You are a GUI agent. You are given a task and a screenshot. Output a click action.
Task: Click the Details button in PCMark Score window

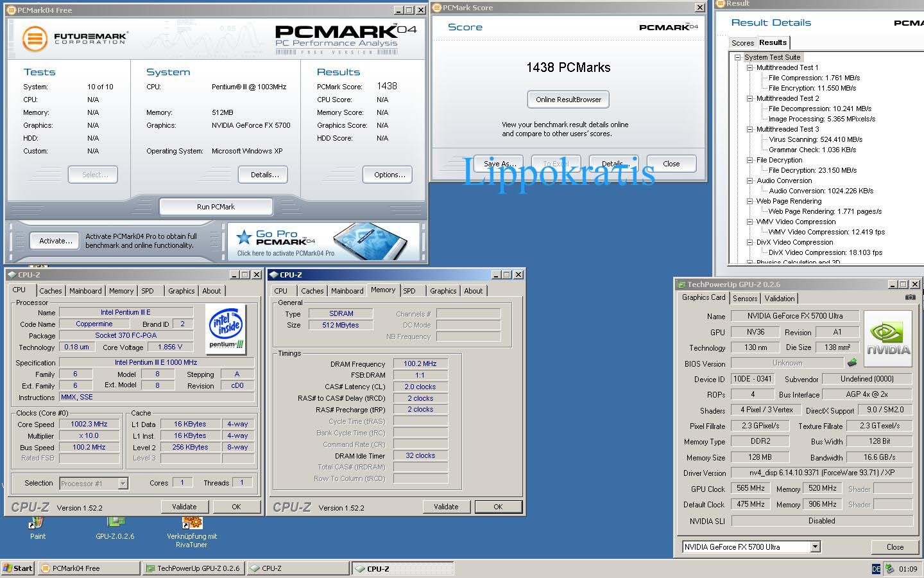[x=613, y=164]
